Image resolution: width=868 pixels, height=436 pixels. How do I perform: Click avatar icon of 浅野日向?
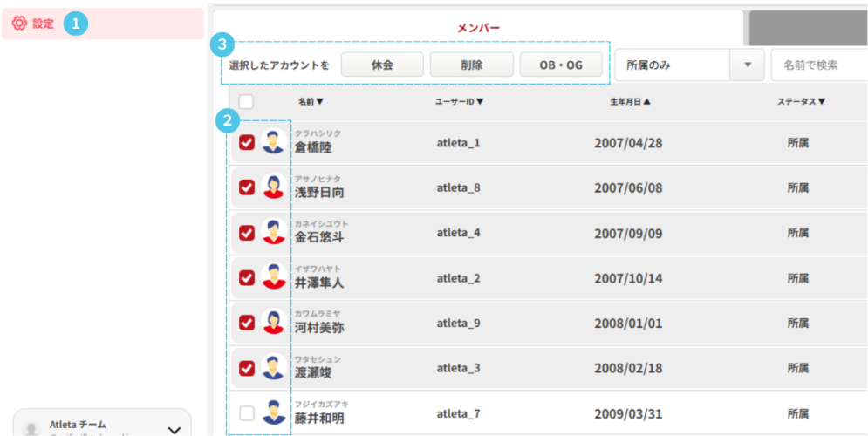pyautogui.click(x=273, y=187)
